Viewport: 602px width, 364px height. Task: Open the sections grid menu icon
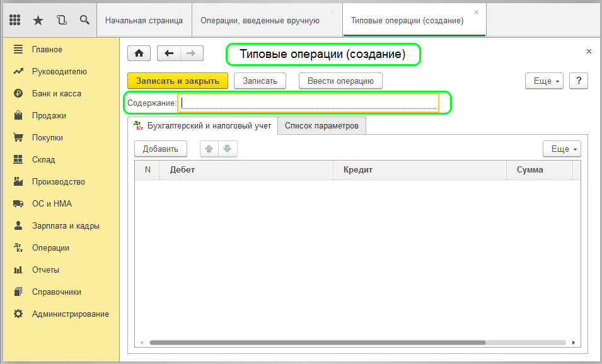15,20
